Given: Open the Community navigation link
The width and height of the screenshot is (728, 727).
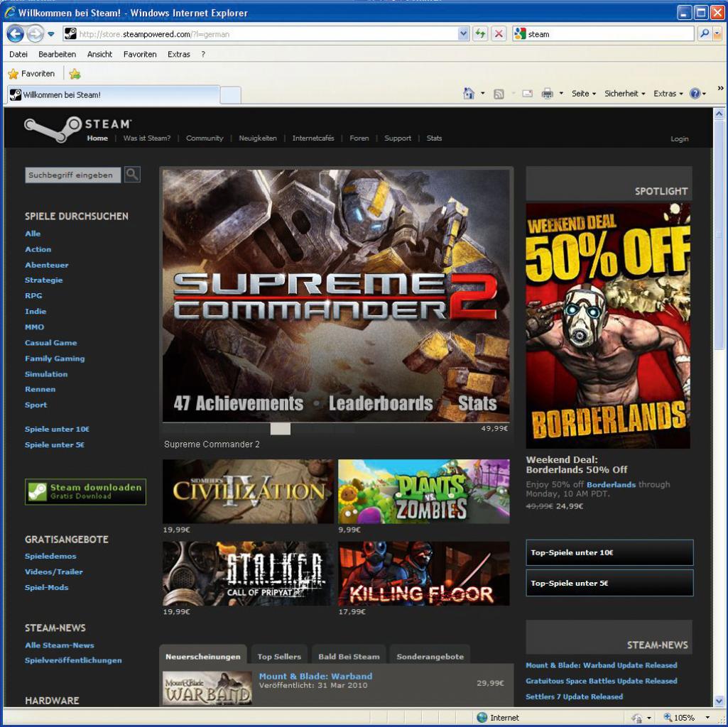Looking at the screenshot, I should 205,138.
